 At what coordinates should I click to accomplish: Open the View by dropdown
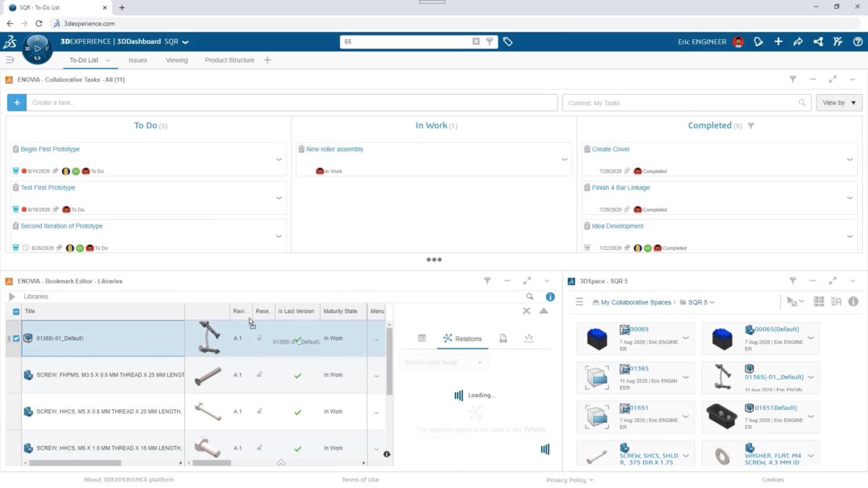click(839, 103)
